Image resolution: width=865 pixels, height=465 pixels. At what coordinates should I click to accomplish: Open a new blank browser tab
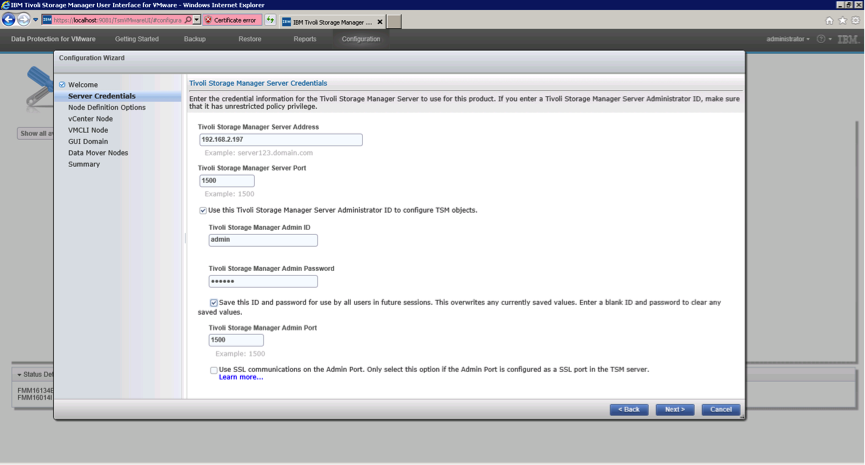pos(394,22)
